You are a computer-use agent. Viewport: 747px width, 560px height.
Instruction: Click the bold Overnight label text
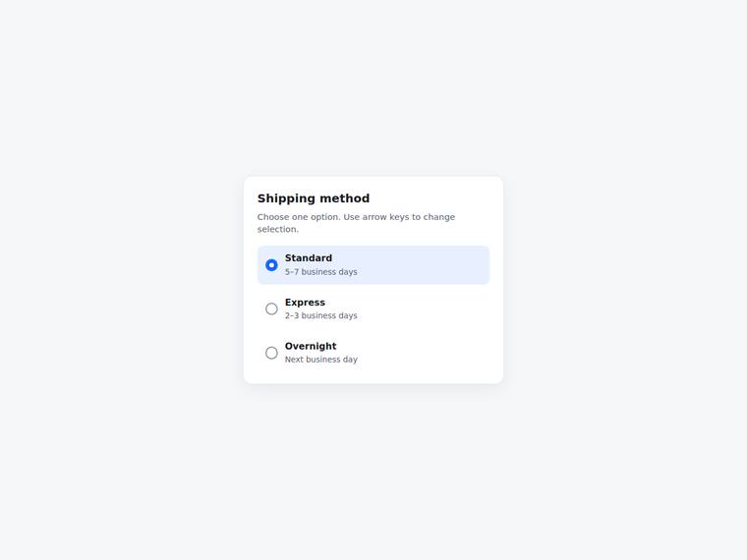click(311, 346)
